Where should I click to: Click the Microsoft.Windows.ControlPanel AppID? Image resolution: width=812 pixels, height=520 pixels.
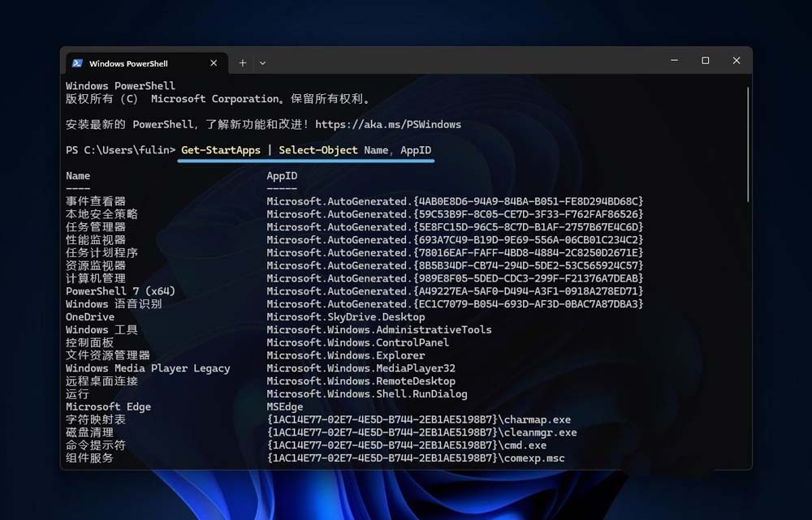coord(357,342)
